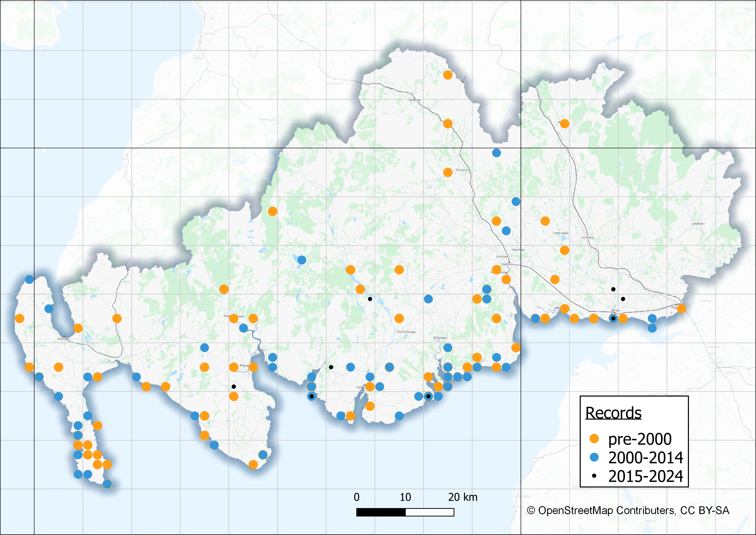Click the black segment of scale bar
This screenshot has height=535, width=756.
coord(381,512)
